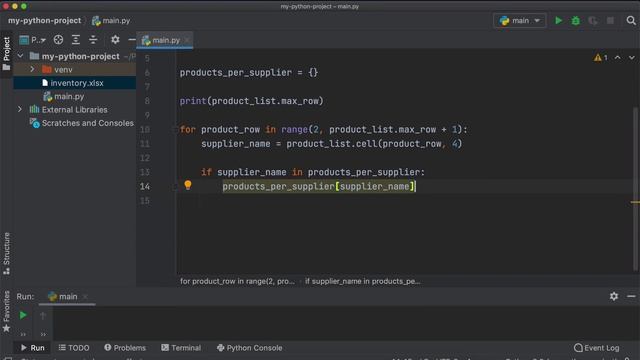Expand the venv folder
Viewport: 640px width, 360px height.
point(32,69)
